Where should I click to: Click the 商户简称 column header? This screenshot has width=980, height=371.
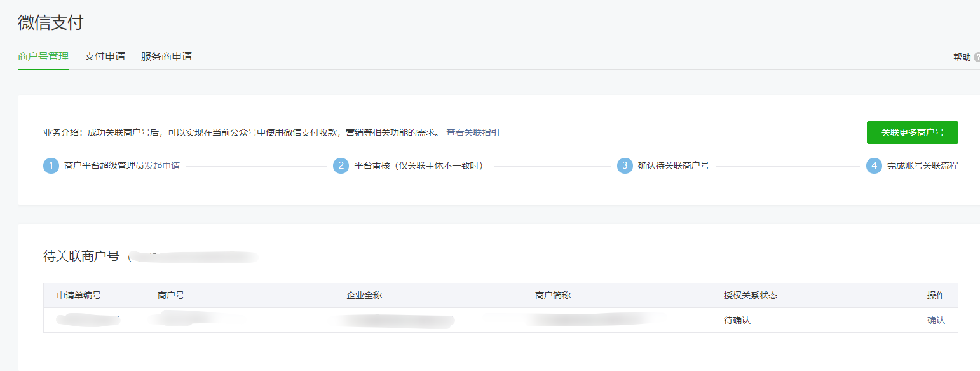coord(553,296)
